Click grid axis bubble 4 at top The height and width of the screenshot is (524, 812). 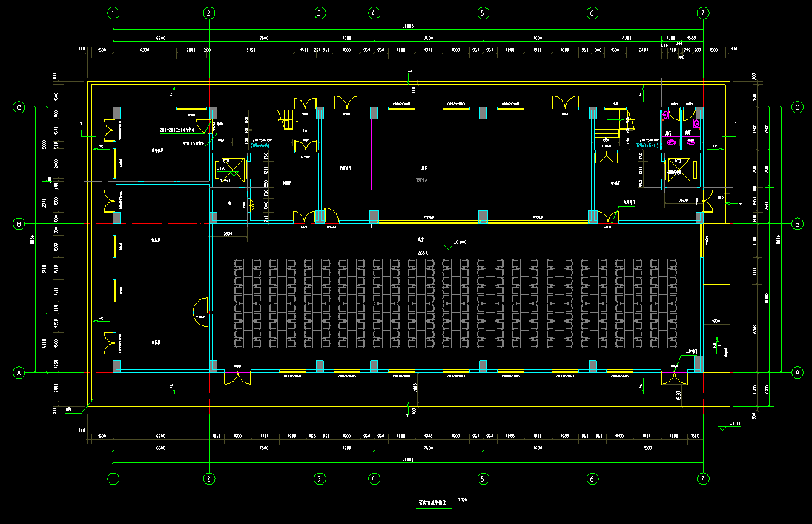tap(374, 13)
